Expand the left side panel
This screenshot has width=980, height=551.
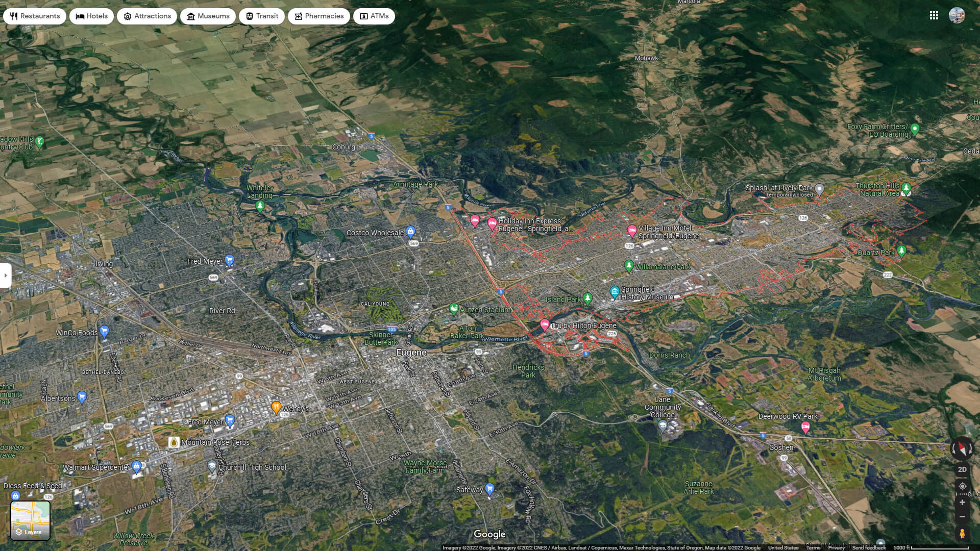pyautogui.click(x=6, y=275)
